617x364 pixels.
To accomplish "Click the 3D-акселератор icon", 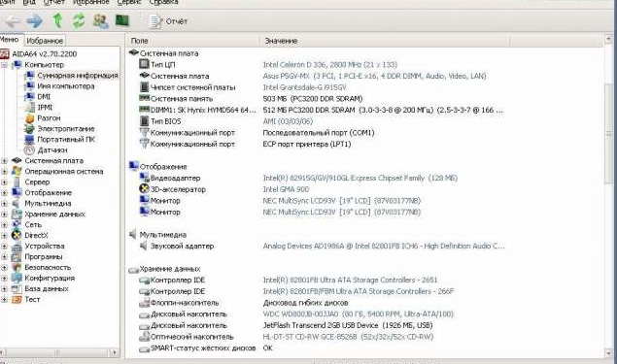I will pos(144,188).
